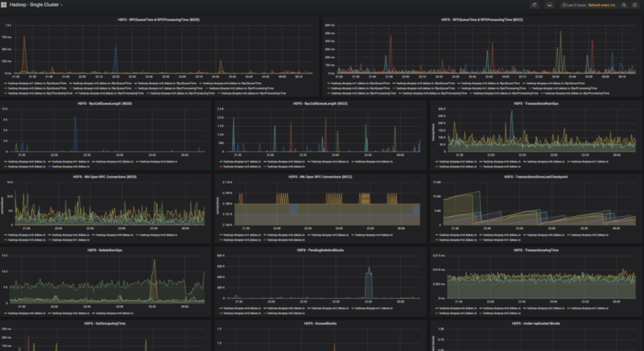The image size is (644, 351).
Task: Click the zoom out time range magnifier
Action: coord(624,5)
